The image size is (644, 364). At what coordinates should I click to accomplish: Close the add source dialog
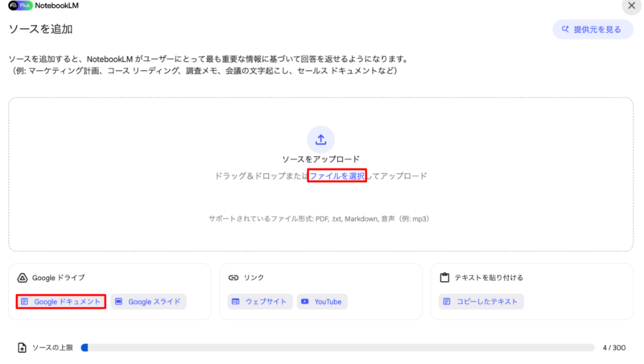[x=632, y=6]
